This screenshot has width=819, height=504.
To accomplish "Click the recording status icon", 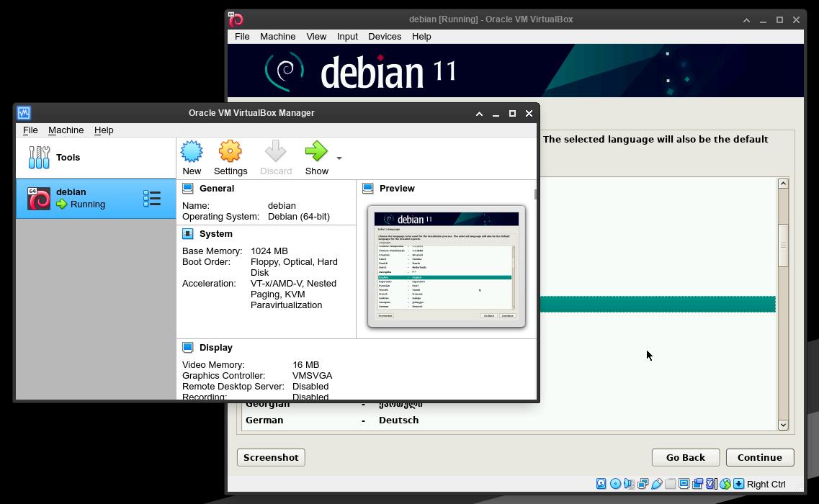I will pos(697,484).
